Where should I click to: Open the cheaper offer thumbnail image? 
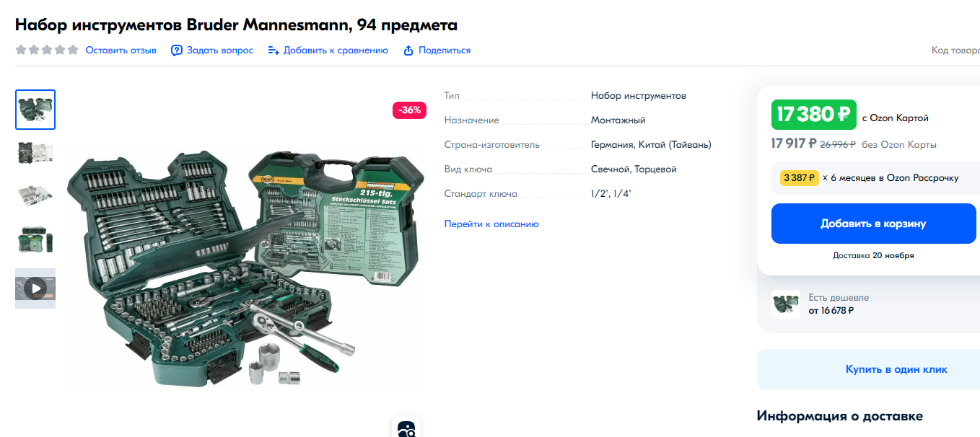click(785, 304)
